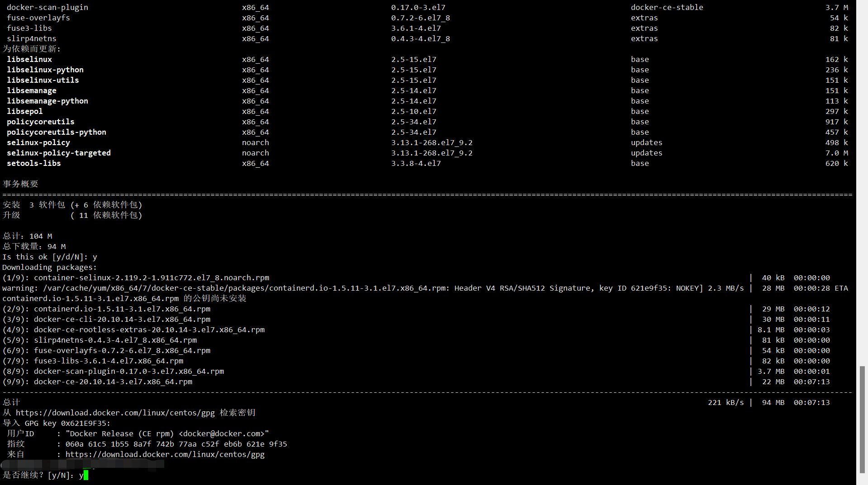Click the average speed "221 kB/s"
Viewport: 868px width, 485px height.
[726, 402]
